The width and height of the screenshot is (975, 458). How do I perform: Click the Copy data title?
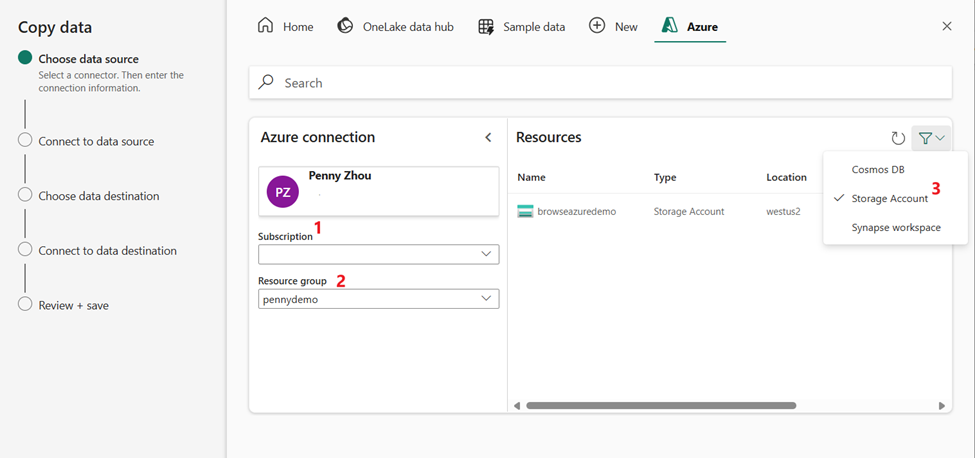pyautogui.click(x=55, y=27)
